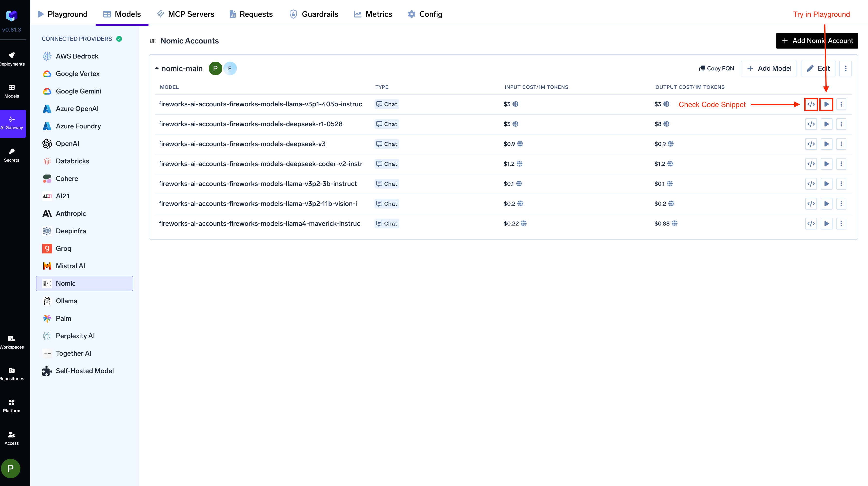Select Self-Hosted Model provider
Viewport: 868px width, 486px height.
[85, 371]
